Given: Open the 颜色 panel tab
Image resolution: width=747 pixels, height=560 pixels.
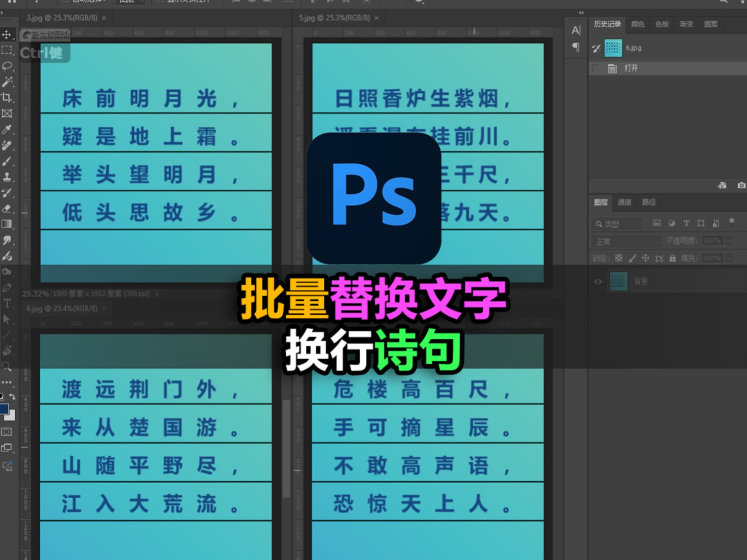Looking at the screenshot, I should [637, 24].
